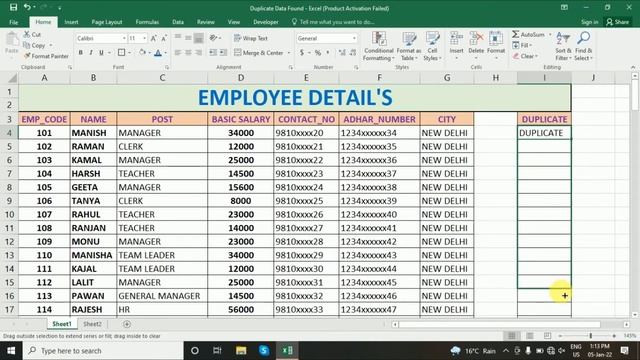The image size is (640, 360).
Task: Open Conditional Formatting
Action: tap(379, 47)
